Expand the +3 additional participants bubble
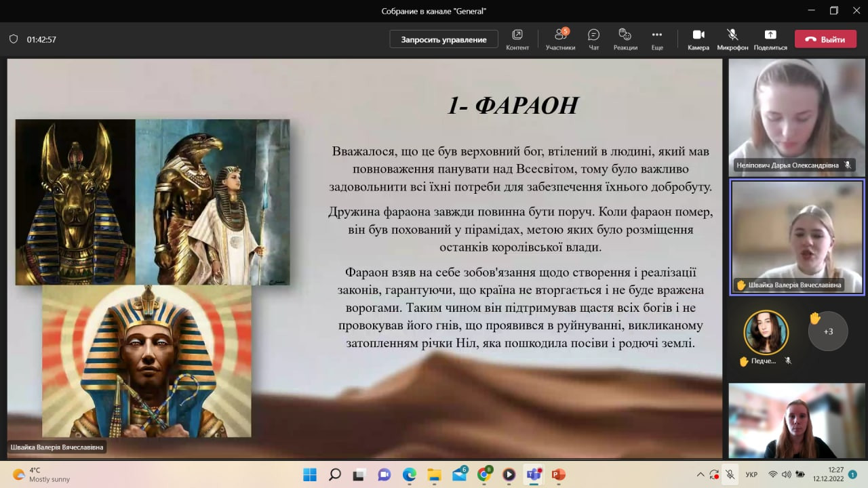 tap(827, 331)
